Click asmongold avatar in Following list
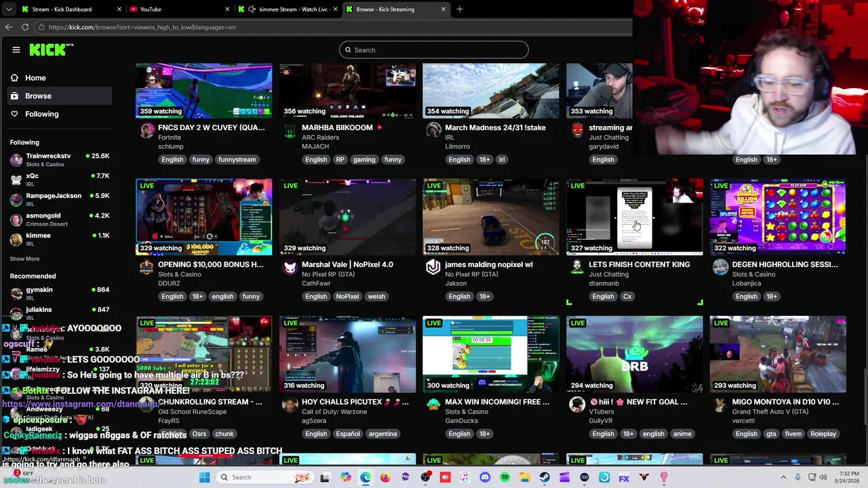 coord(16,220)
